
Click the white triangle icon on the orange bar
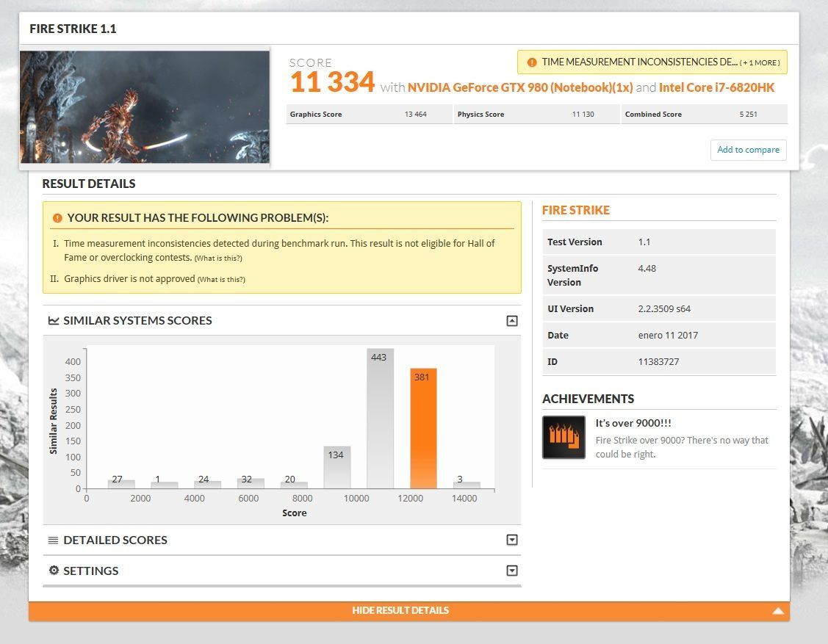[778, 611]
